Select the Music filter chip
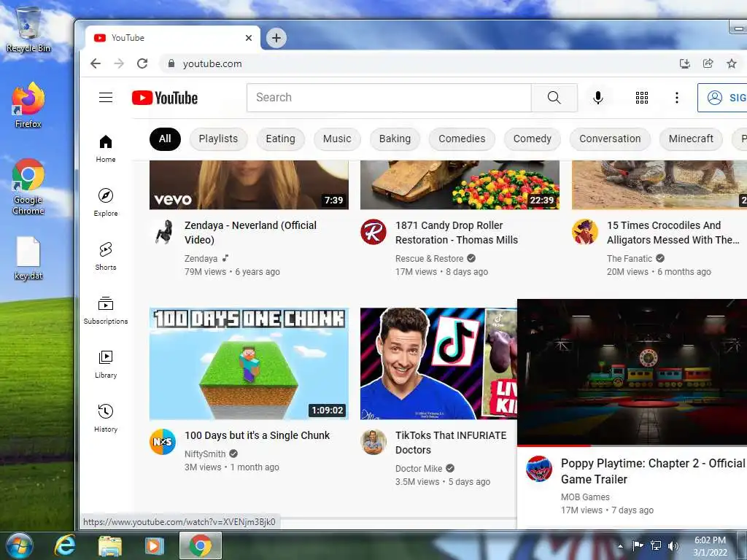This screenshot has height=560, width=747. point(337,139)
